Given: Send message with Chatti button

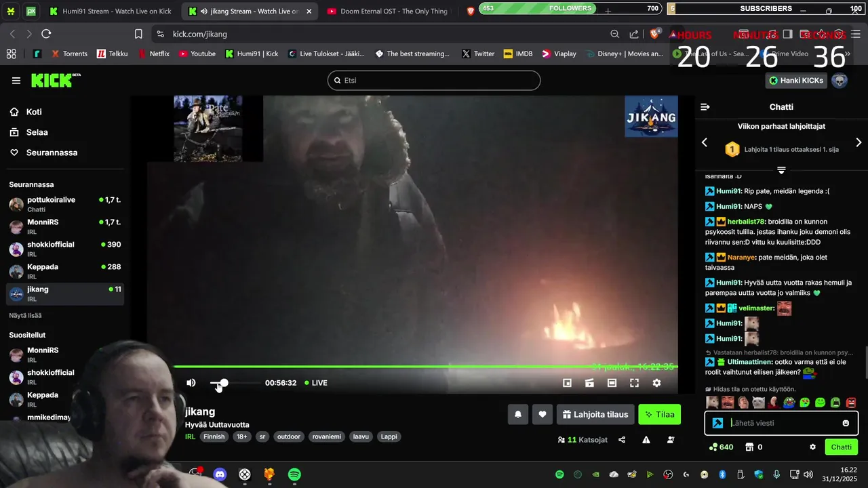Looking at the screenshot, I should coord(841,447).
